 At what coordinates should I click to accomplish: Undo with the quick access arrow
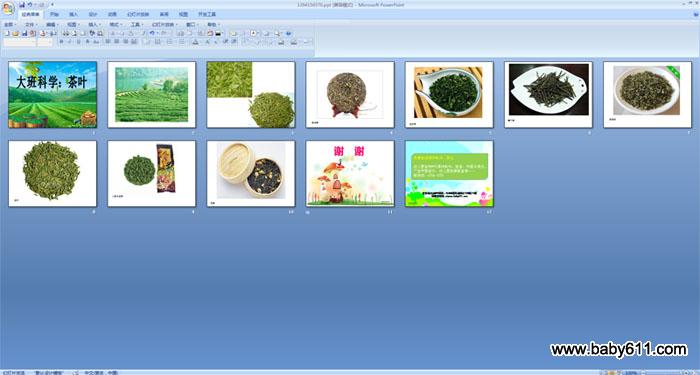[29, 4]
